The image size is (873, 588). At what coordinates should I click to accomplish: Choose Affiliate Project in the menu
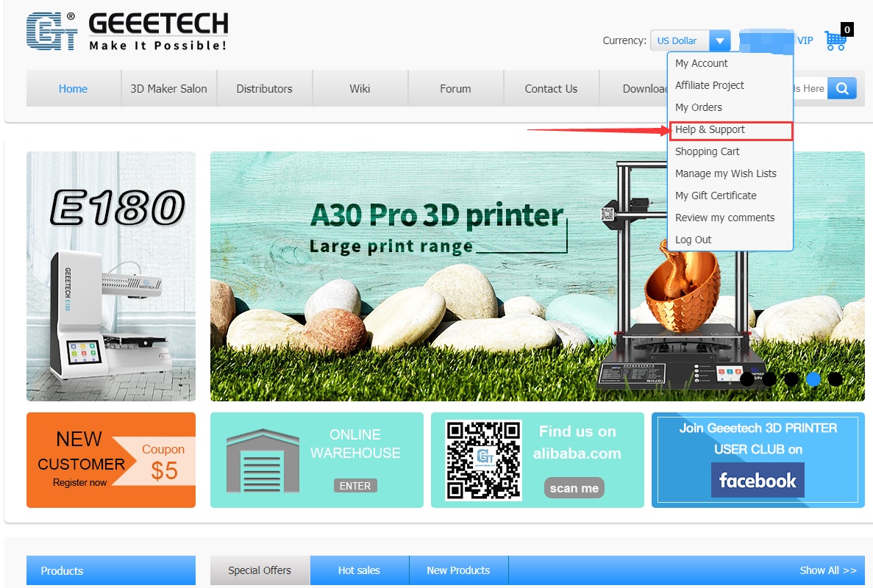click(709, 85)
